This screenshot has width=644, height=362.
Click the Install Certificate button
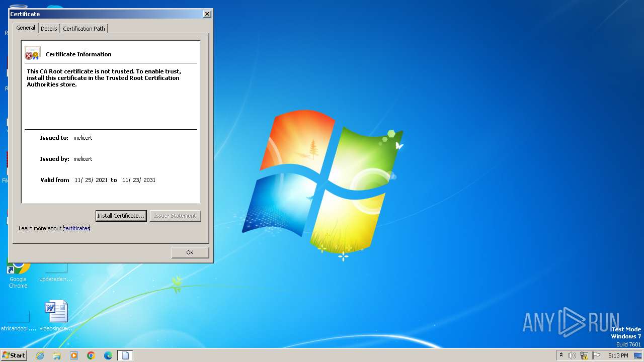coord(121,216)
